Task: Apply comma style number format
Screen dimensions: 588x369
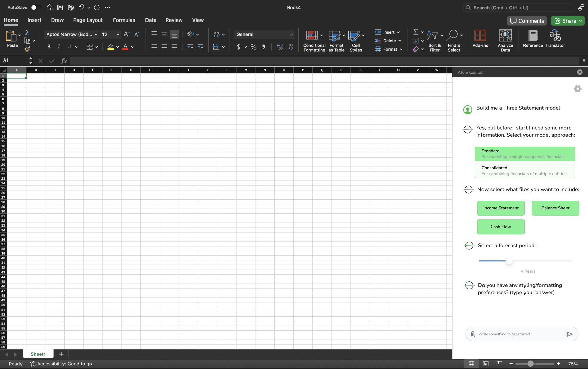Action: coord(264,47)
